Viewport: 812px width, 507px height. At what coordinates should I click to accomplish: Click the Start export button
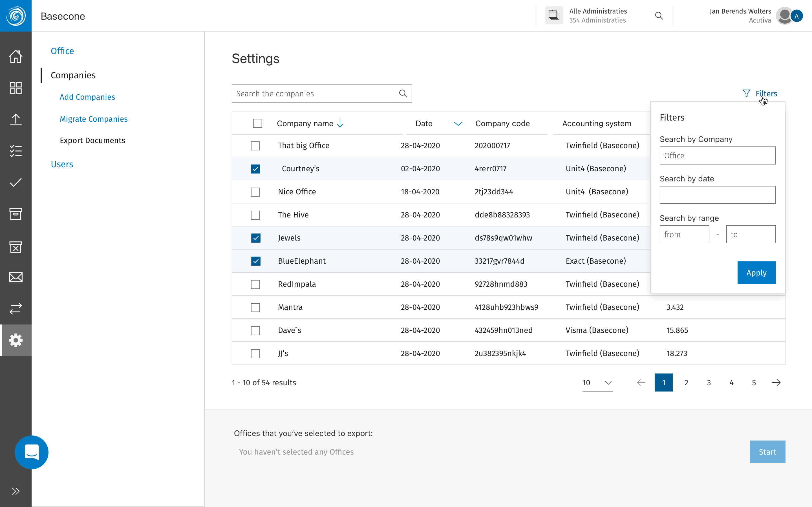(767, 452)
